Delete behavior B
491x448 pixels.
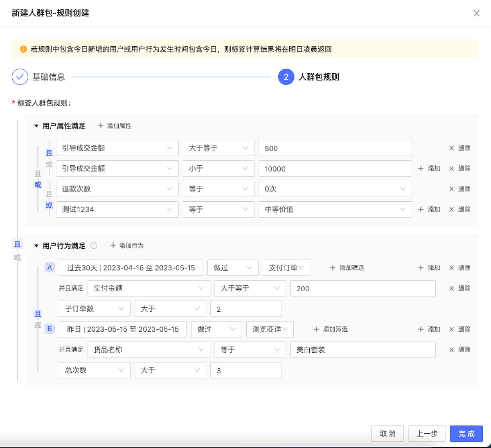[460, 329]
